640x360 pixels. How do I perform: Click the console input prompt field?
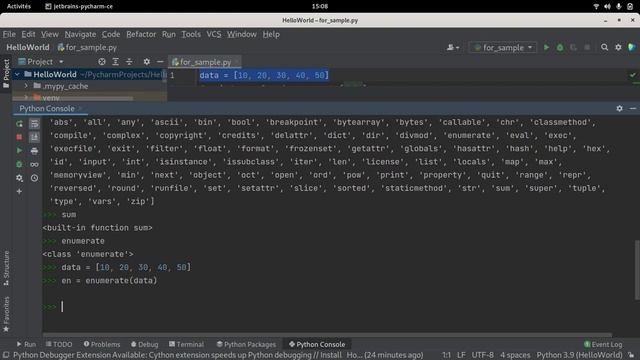pyautogui.click(x=327, y=307)
